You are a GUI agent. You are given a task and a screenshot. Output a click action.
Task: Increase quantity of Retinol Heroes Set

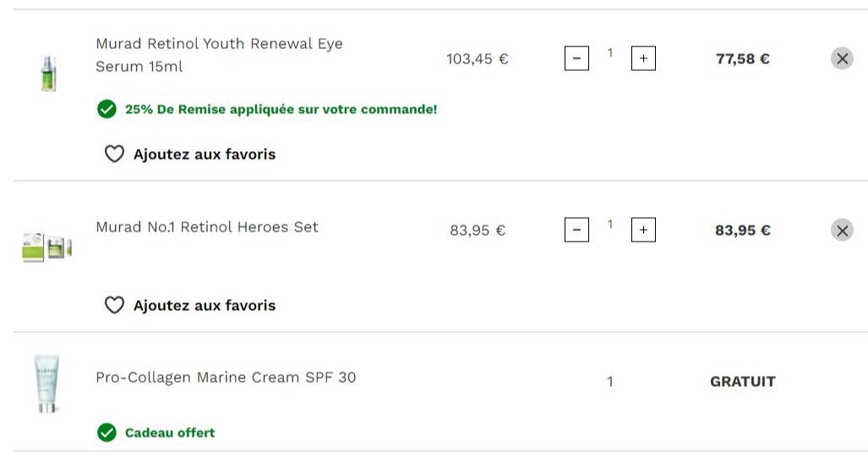tap(643, 230)
